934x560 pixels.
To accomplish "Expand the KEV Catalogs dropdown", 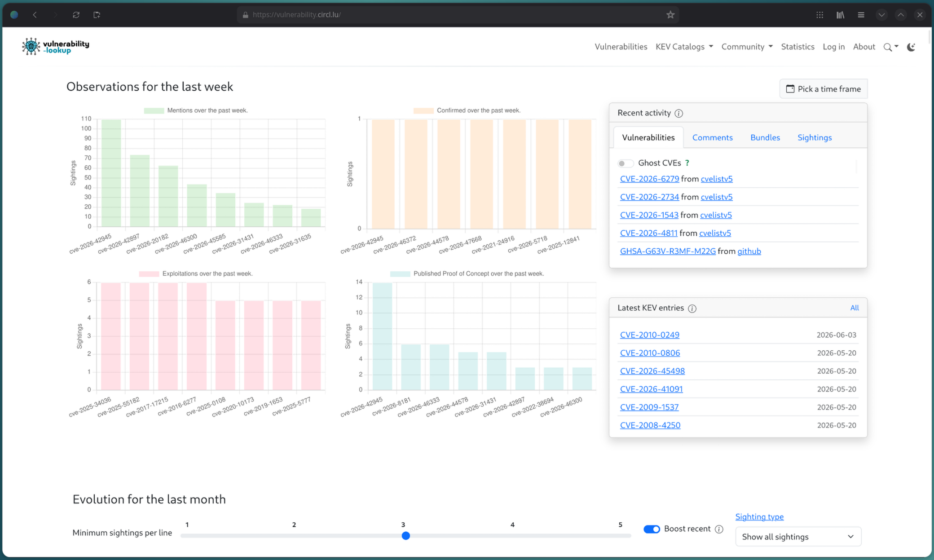I will click(x=684, y=47).
